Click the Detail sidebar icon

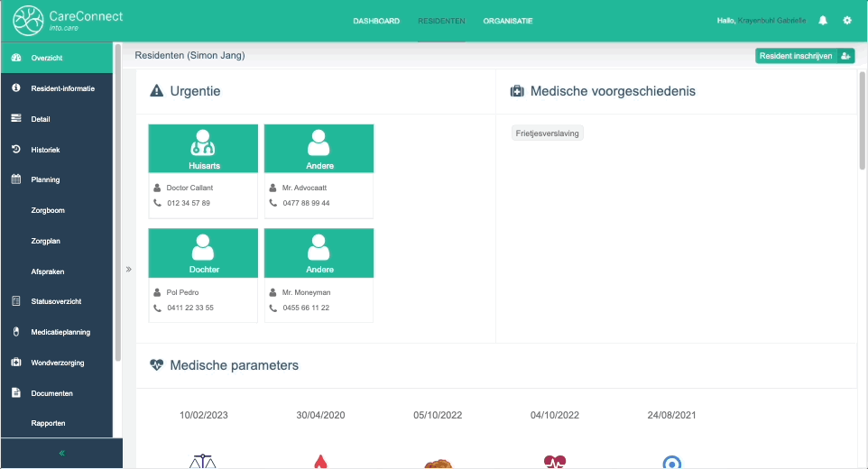coord(16,118)
